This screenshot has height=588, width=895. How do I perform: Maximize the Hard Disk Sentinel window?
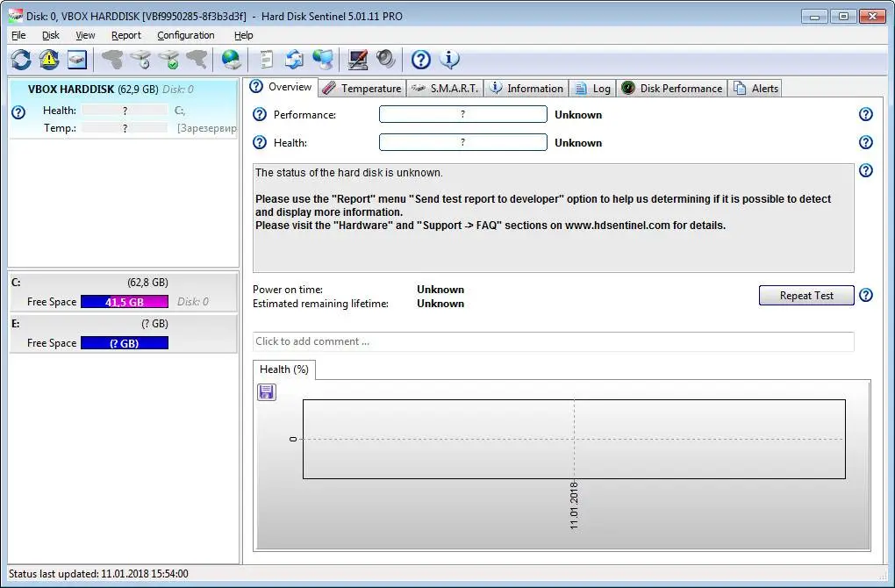pyautogui.click(x=843, y=17)
